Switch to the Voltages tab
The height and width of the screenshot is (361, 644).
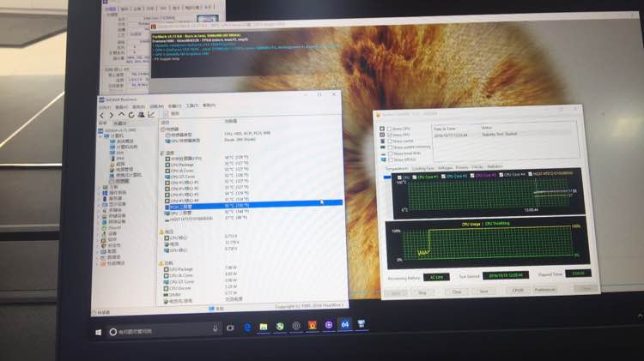click(445, 168)
